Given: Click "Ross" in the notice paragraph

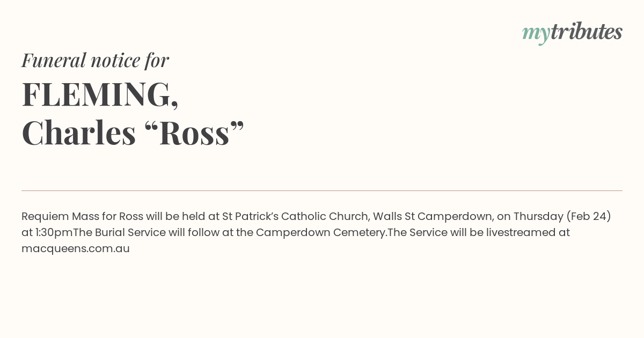Looking at the screenshot, I should (131, 217).
